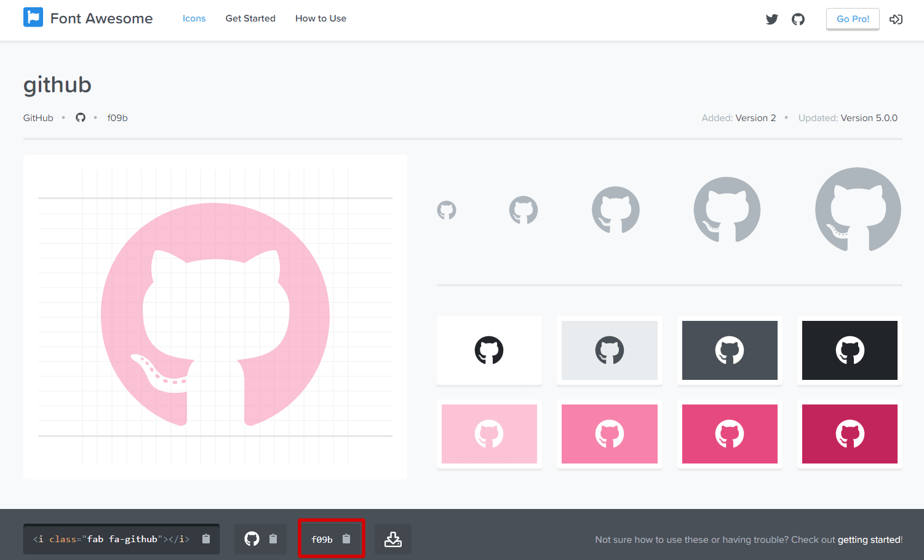Choose the black background swatch
Screen dimensions: 924x560
pos(850,350)
